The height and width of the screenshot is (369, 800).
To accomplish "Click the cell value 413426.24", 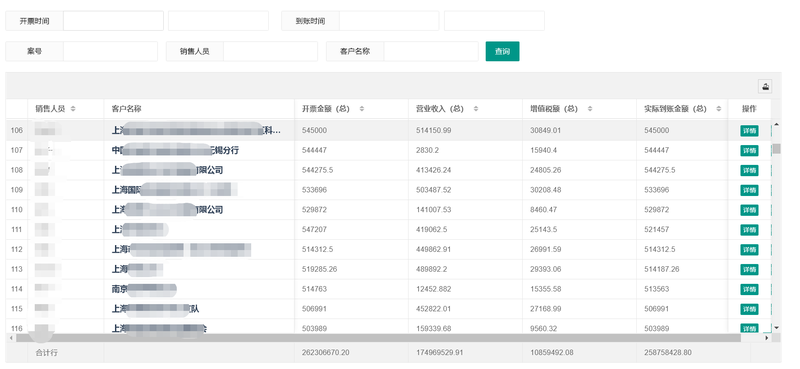I will (x=433, y=170).
